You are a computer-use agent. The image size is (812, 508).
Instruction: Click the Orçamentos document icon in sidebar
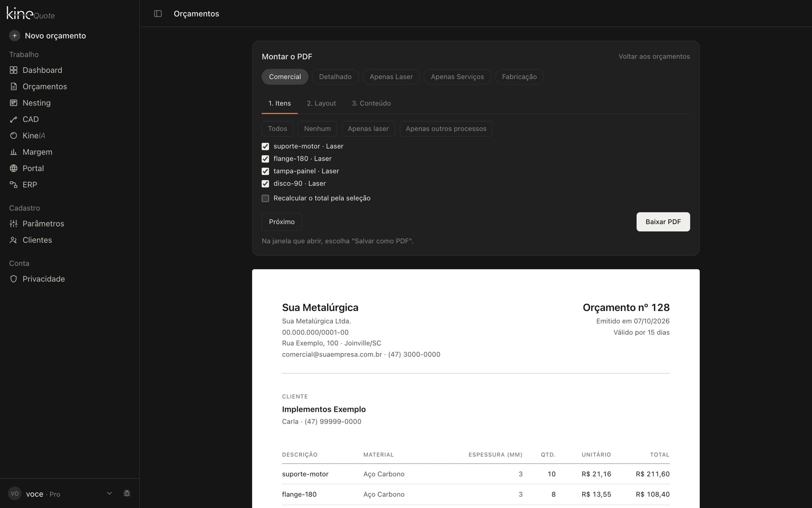14,87
